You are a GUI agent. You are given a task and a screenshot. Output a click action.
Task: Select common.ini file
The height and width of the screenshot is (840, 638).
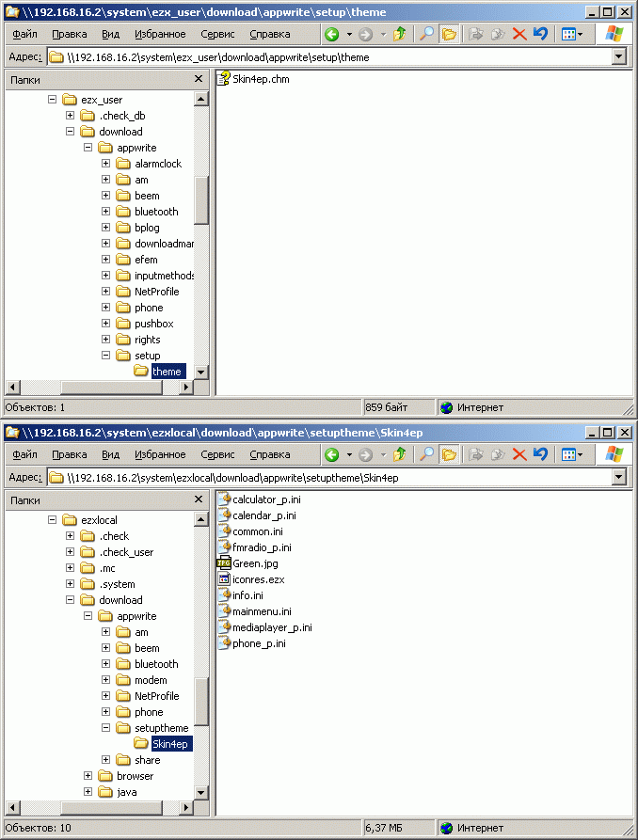pos(250,532)
